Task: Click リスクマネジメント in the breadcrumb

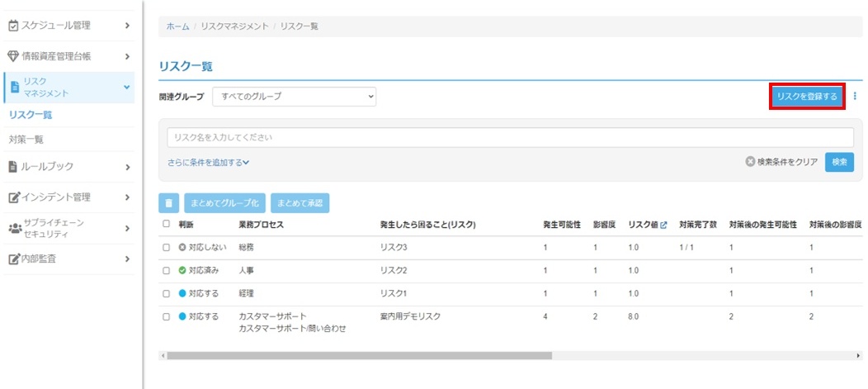Action: (234, 26)
